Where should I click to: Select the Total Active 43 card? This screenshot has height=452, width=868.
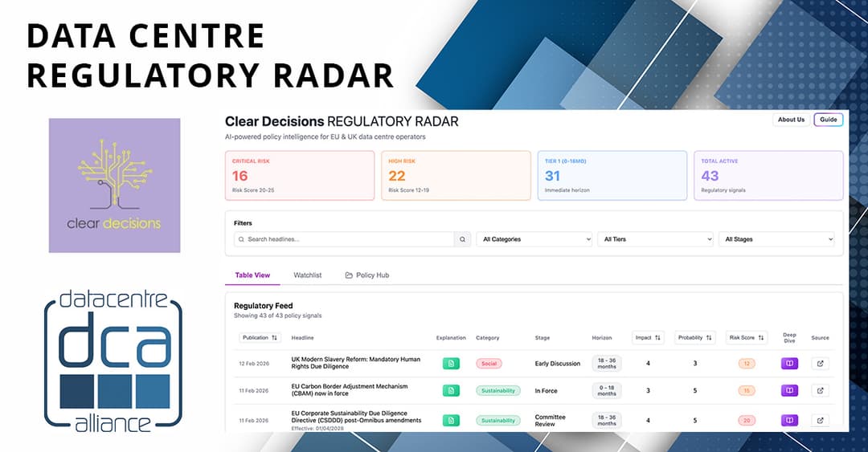[768, 175]
